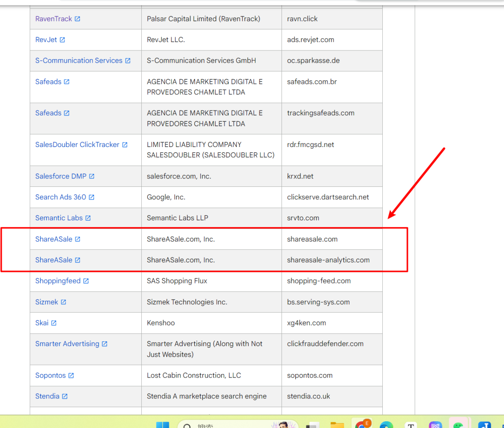Image resolution: width=504 pixels, height=428 pixels.
Task: Follow the Sopontos vendor link
Action: click(50, 376)
